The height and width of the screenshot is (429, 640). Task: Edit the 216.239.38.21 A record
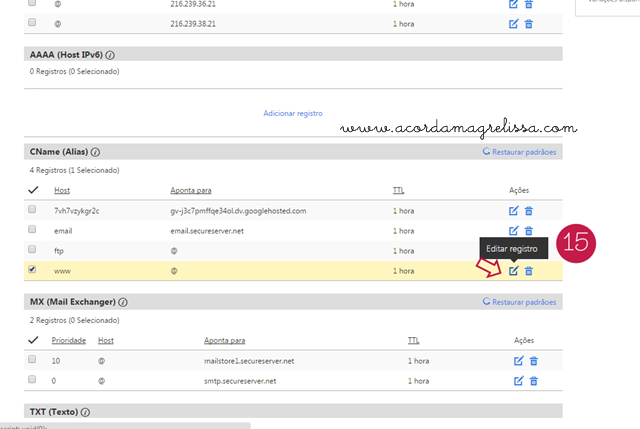(x=513, y=24)
